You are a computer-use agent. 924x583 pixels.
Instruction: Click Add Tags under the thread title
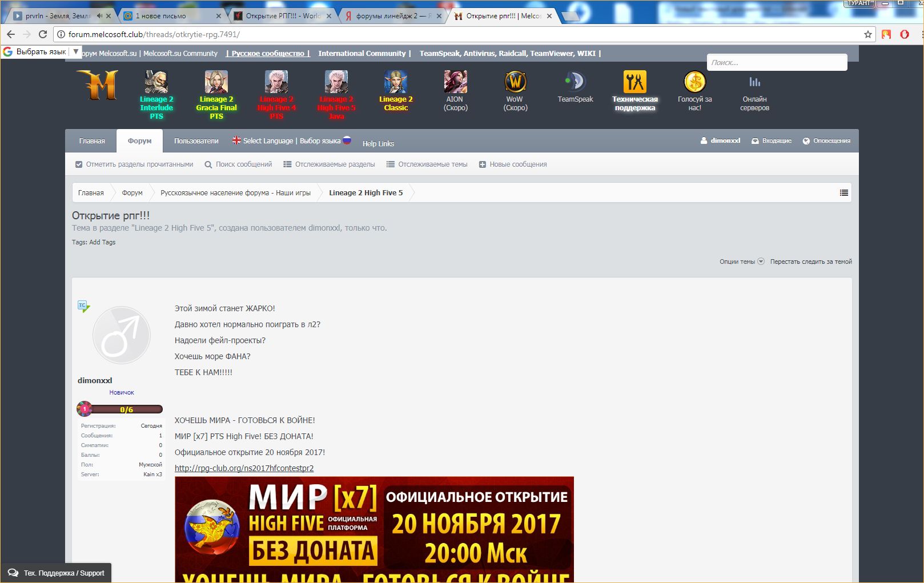click(102, 242)
